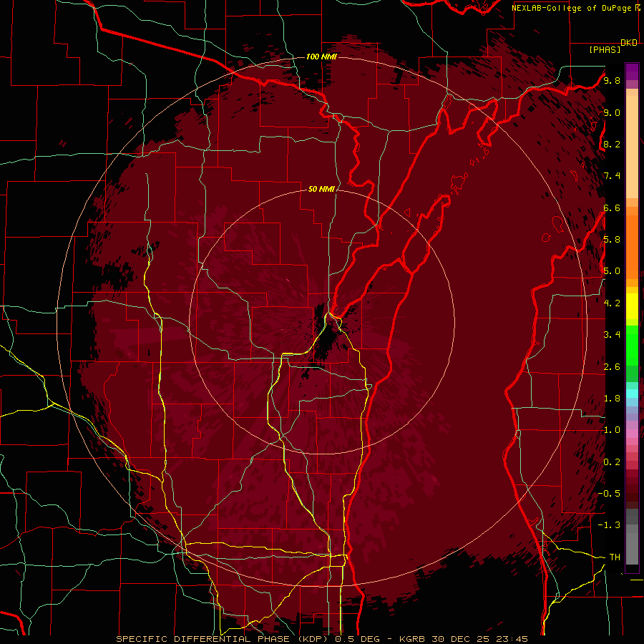Viewport: 644px width, 644px height.
Task: Click the [PHAS] units label
Action: pyautogui.click(x=605, y=50)
